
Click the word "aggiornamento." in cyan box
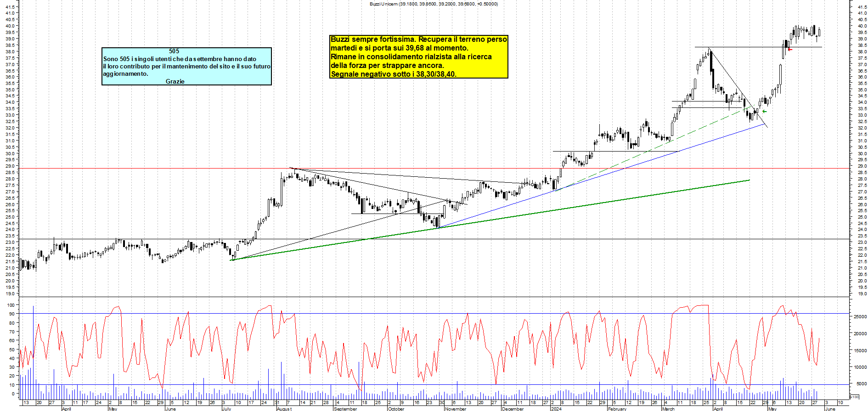coord(125,74)
